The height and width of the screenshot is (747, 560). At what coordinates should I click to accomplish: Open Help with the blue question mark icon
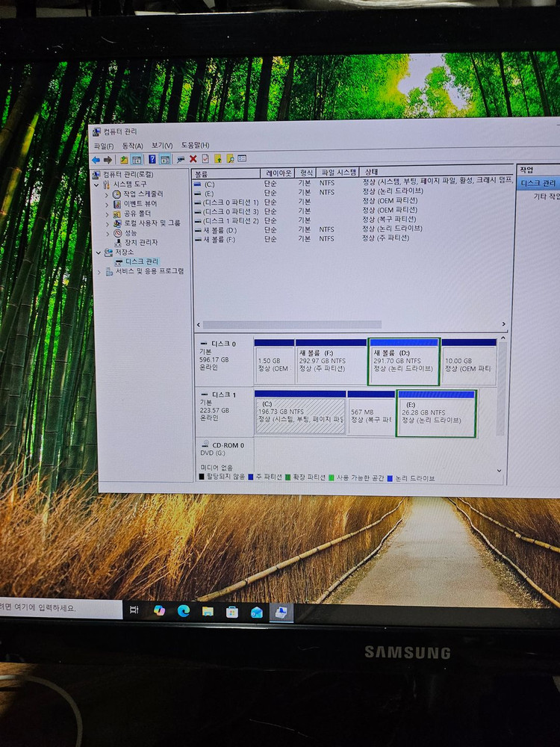pos(152,159)
